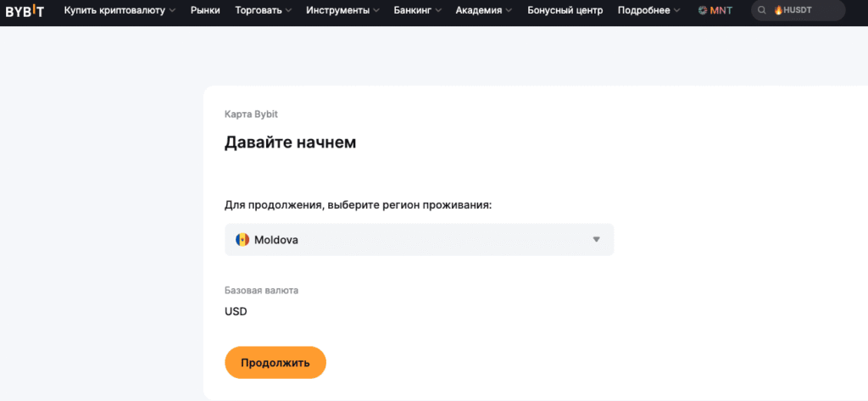Screen dimensions: 868x401
Task: Expand the chevron beside Академия
Action: pyautogui.click(x=509, y=10)
